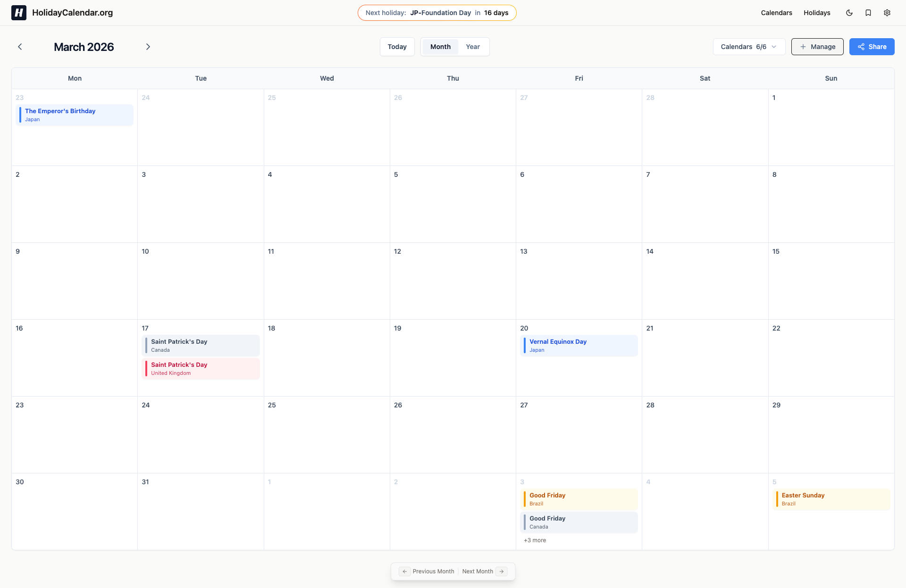Switch to the Year view
Screen dimensions: 906x588
coord(472,47)
